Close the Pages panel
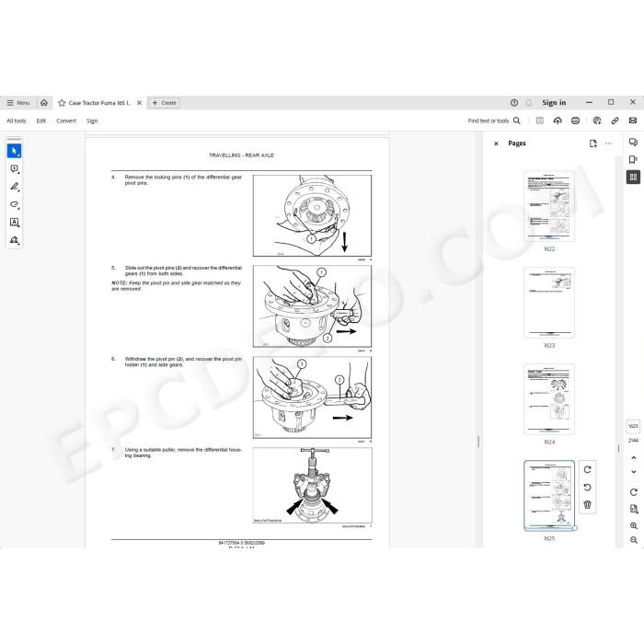 pyautogui.click(x=496, y=144)
